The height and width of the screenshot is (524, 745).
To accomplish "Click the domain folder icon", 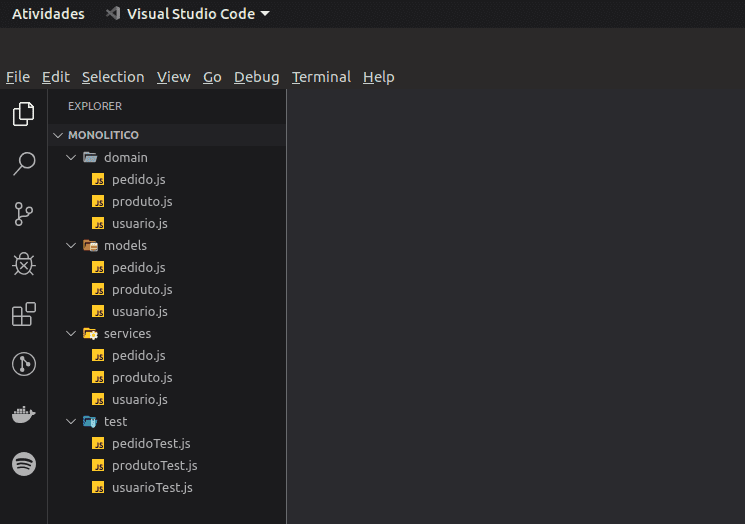I will [x=90, y=157].
